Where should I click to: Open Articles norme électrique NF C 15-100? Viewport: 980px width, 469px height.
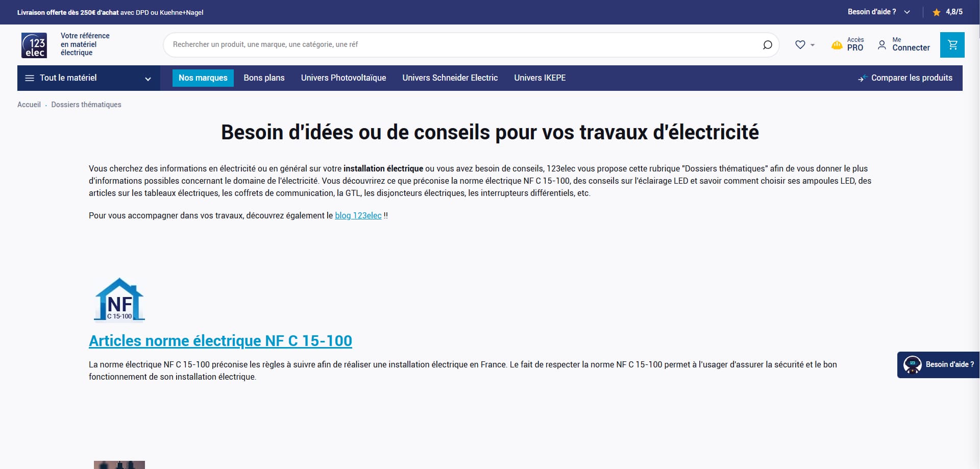220,340
